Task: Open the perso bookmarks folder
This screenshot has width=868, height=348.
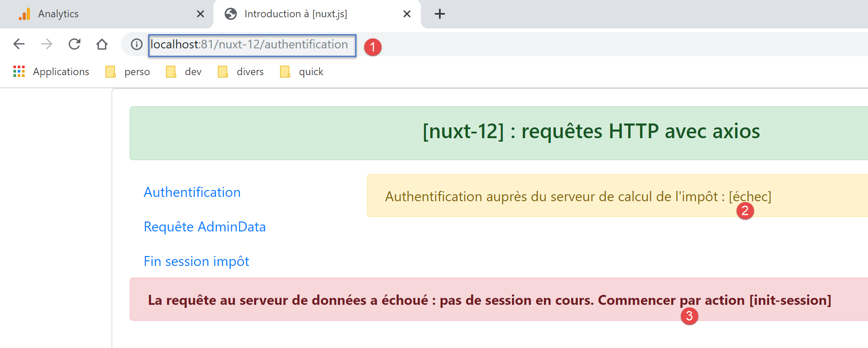Action: [128, 72]
